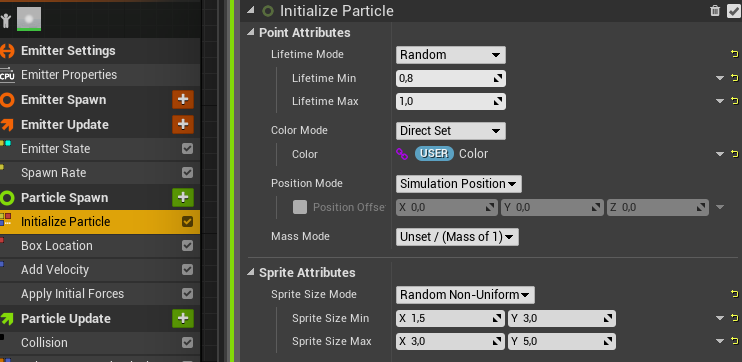Viewport: 742px width, 362px height.
Task: Select the Particle Spawn group header
Action: tap(64, 197)
